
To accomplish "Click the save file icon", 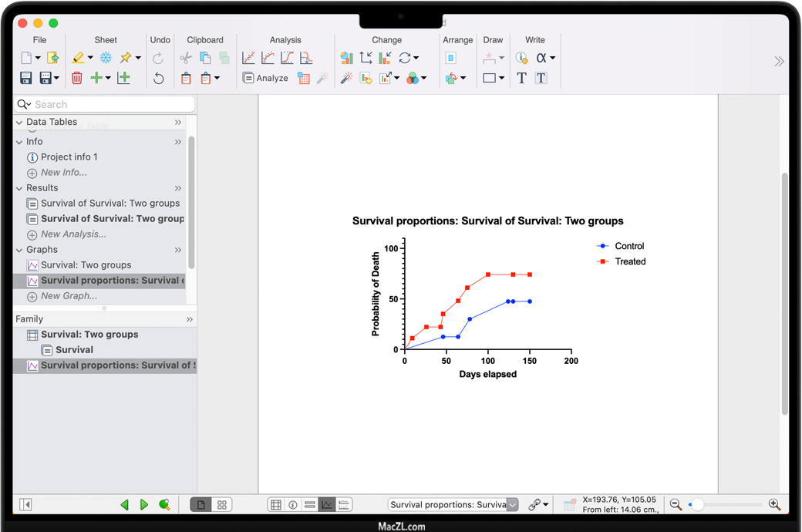I will pyautogui.click(x=26, y=78).
